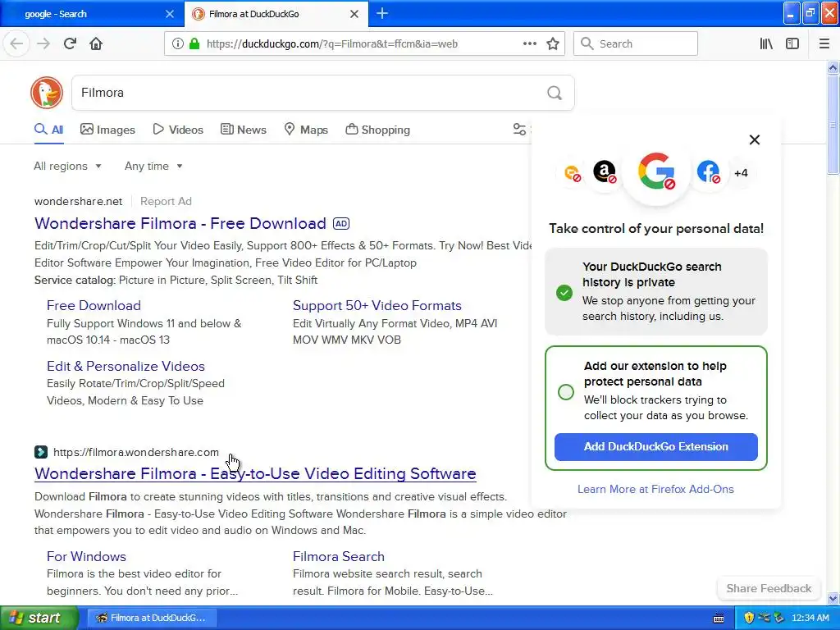Click the AD badge next to Wondershare Filmora
840x630 pixels.
(x=341, y=223)
